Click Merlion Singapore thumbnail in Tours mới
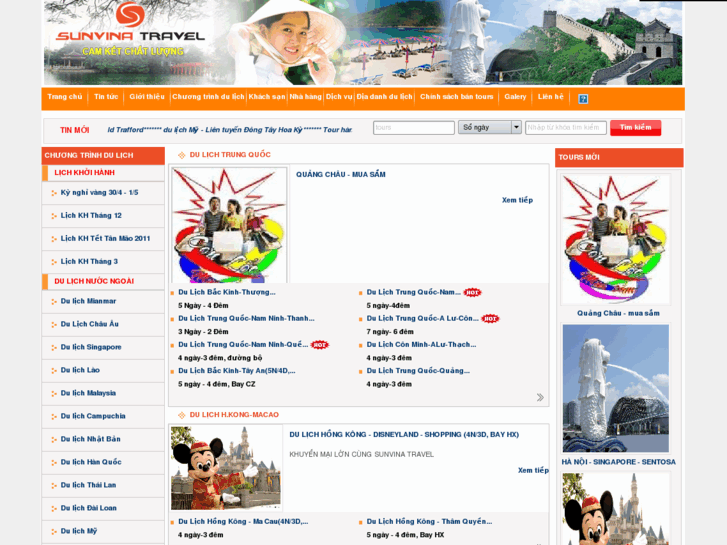 (615, 388)
